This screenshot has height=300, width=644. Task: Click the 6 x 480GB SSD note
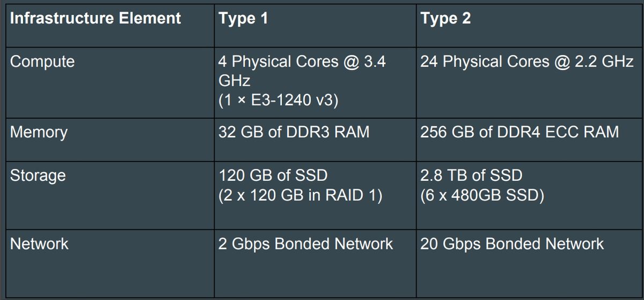tap(483, 195)
